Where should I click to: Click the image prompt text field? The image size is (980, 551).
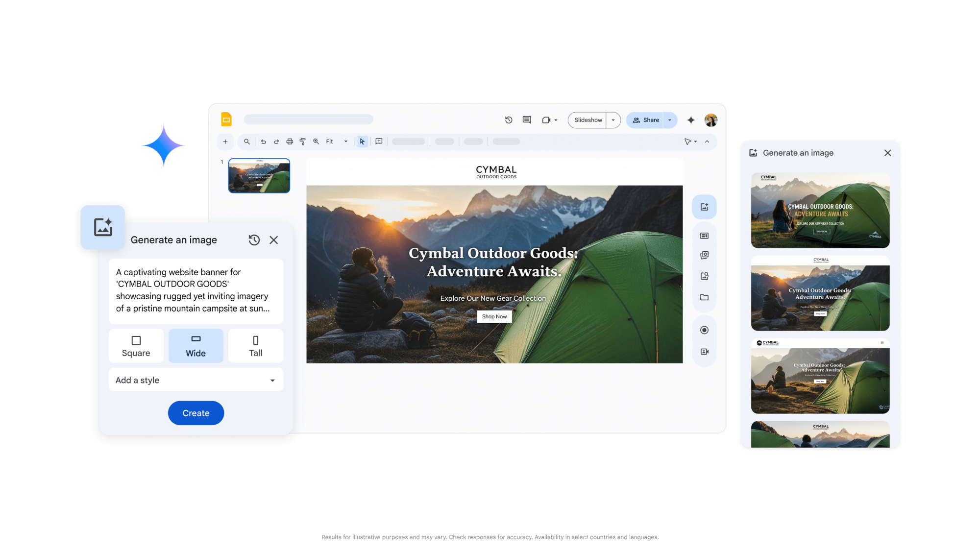pos(196,290)
